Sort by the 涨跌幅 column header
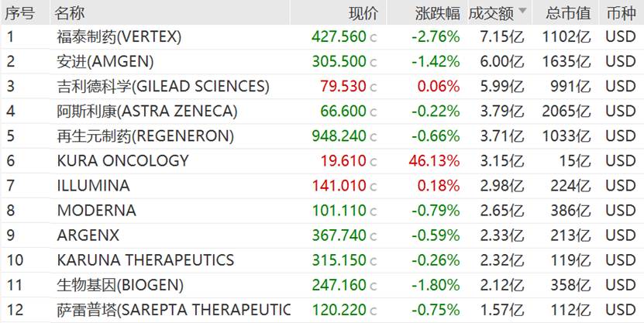The width and height of the screenshot is (644, 323). click(x=437, y=12)
